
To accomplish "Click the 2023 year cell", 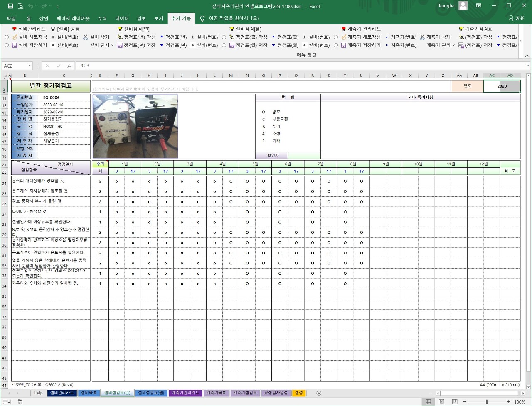I will [502, 86].
